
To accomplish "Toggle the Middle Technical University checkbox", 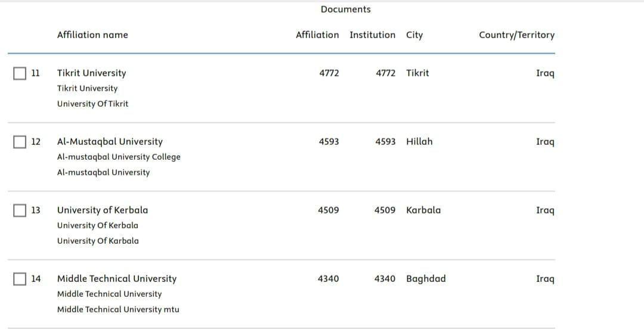I will [20, 280].
